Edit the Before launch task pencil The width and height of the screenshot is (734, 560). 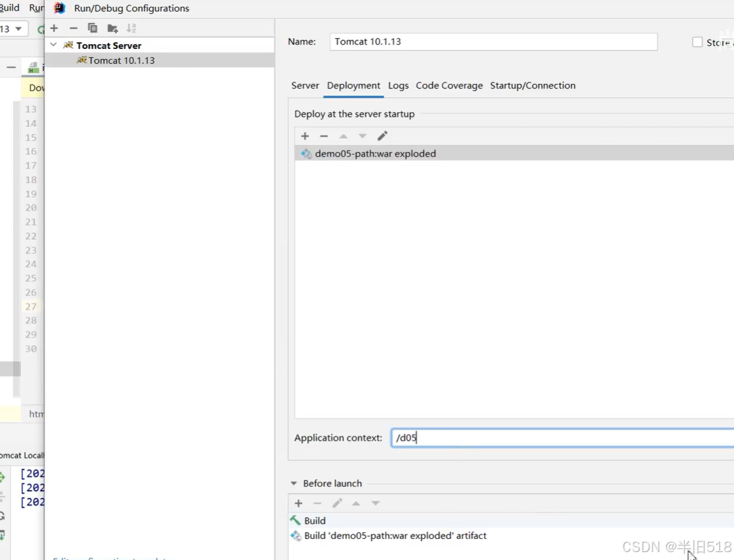(337, 503)
